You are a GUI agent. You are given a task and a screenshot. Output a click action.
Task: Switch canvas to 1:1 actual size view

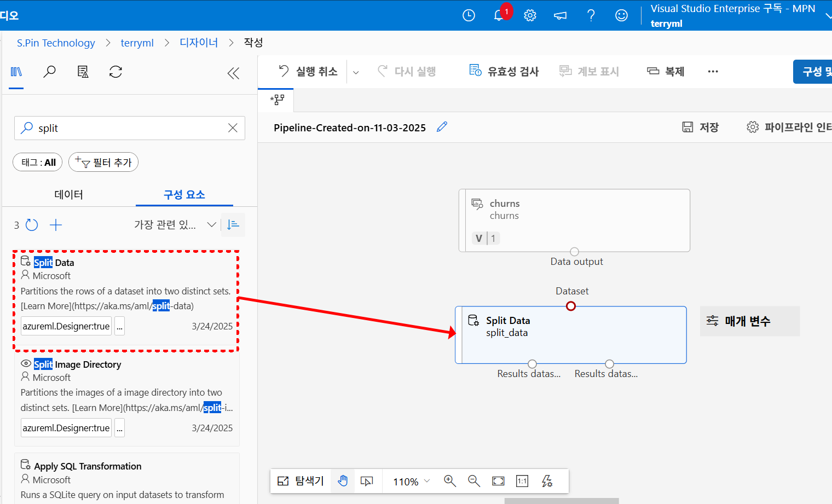point(522,481)
